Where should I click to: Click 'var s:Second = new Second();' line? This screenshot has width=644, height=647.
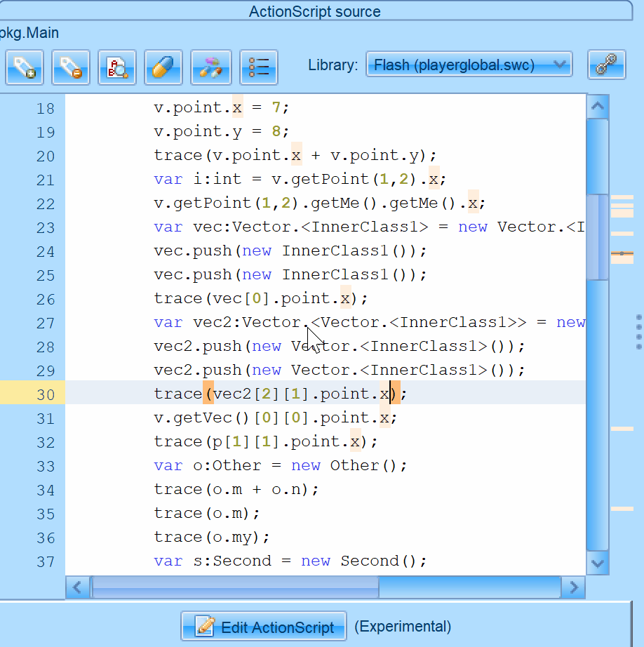pyautogui.click(x=290, y=561)
